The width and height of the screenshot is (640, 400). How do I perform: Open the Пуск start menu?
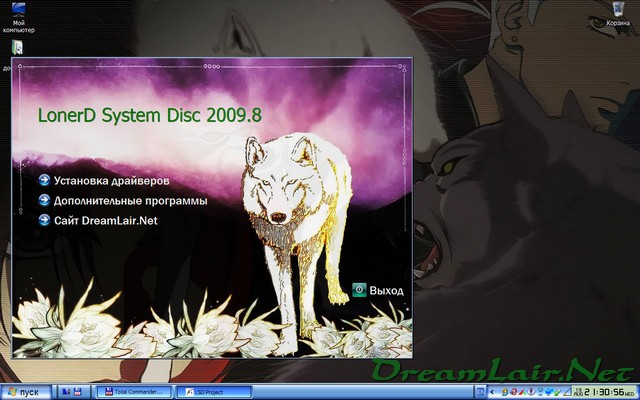[x=24, y=392]
